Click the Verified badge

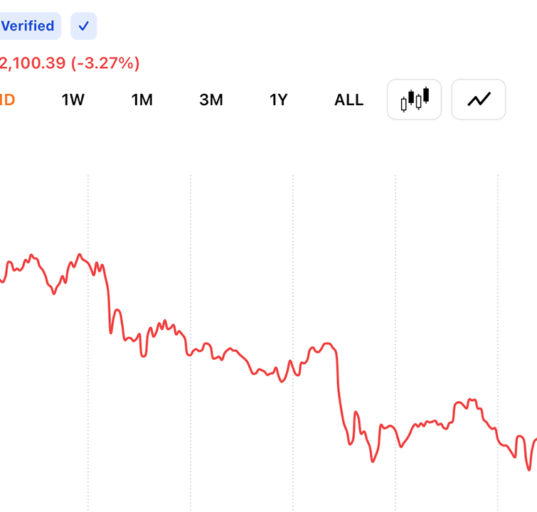click(30, 26)
